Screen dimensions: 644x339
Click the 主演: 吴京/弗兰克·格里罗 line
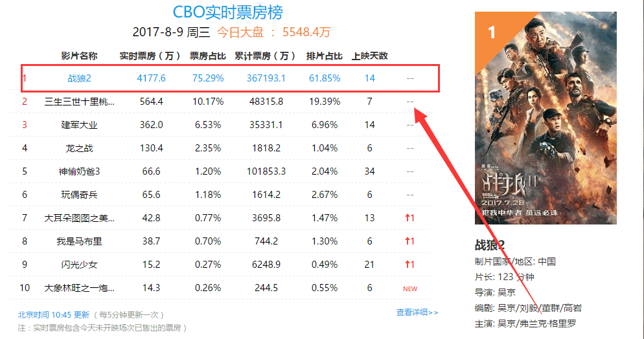(x=525, y=324)
